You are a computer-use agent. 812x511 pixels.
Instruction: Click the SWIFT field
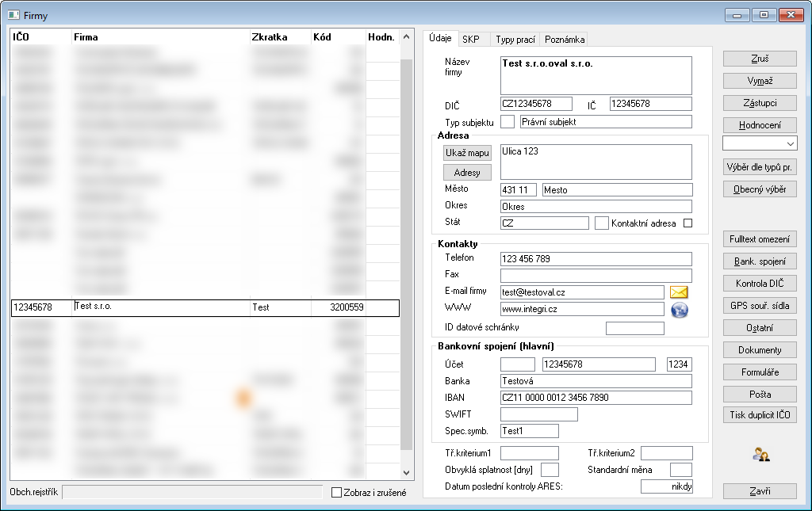pyautogui.click(x=538, y=414)
